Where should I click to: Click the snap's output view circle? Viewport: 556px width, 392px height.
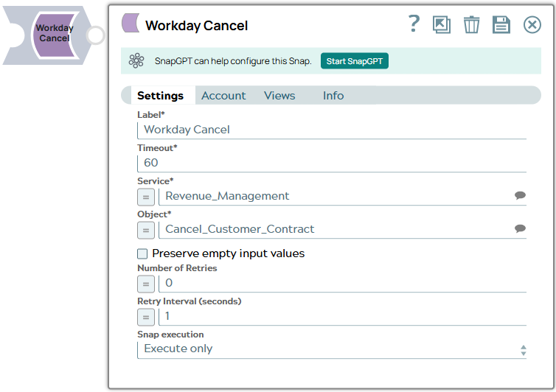point(96,35)
